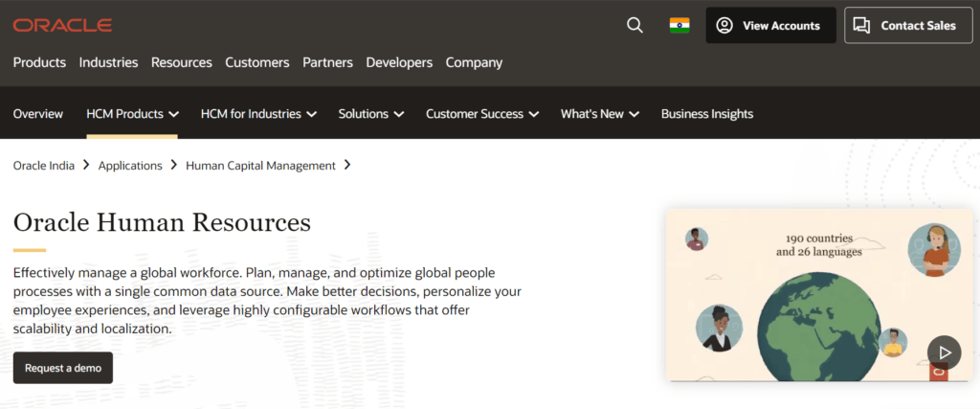Expand the HCM Products dropdown
This screenshot has width=980, height=409.
pos(132,114)
